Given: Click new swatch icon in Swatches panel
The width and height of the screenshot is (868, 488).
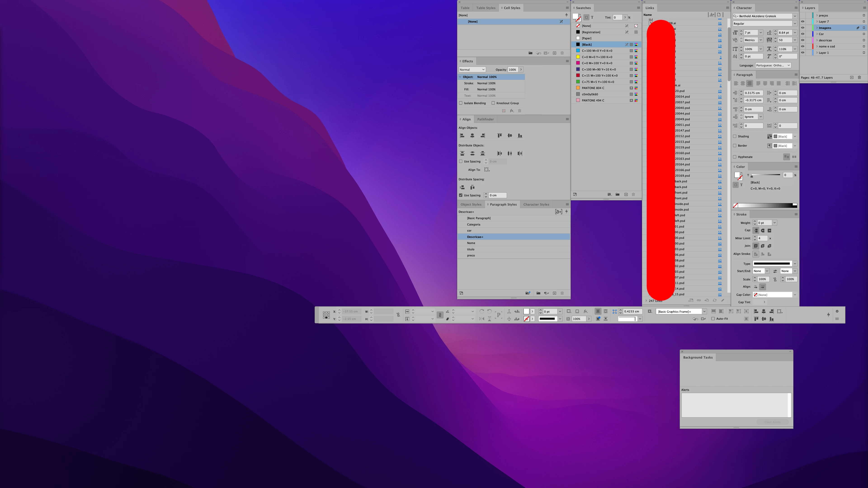Looking at the screenshot, I should [626, 195].
